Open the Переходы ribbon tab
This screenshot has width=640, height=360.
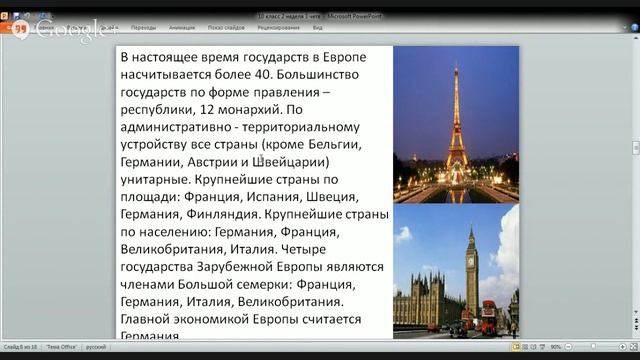click(x=143, y=28)
